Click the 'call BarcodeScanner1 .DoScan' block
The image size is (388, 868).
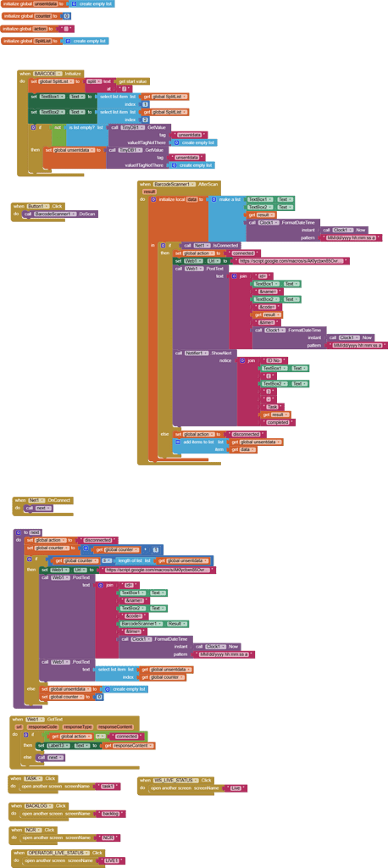click(x=60, y=214)
